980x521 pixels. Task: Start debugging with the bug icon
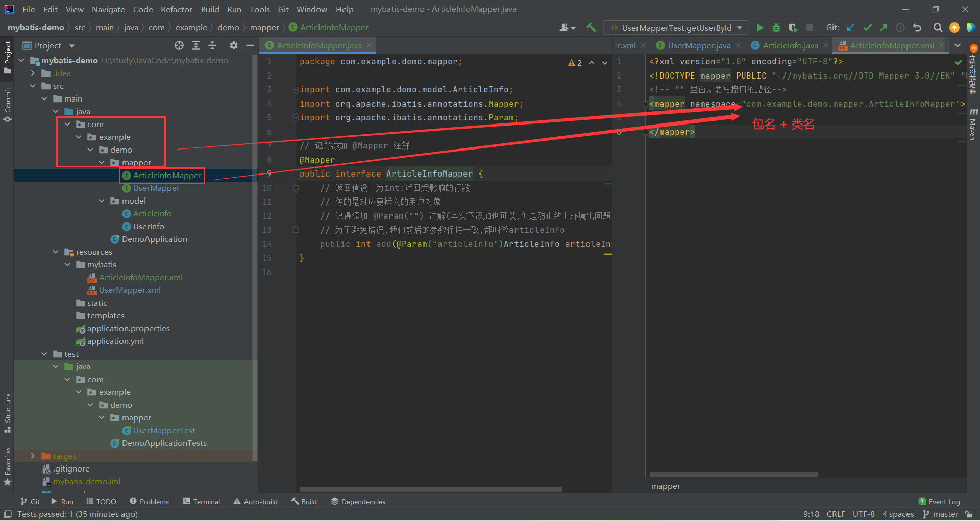click(776, 28)
